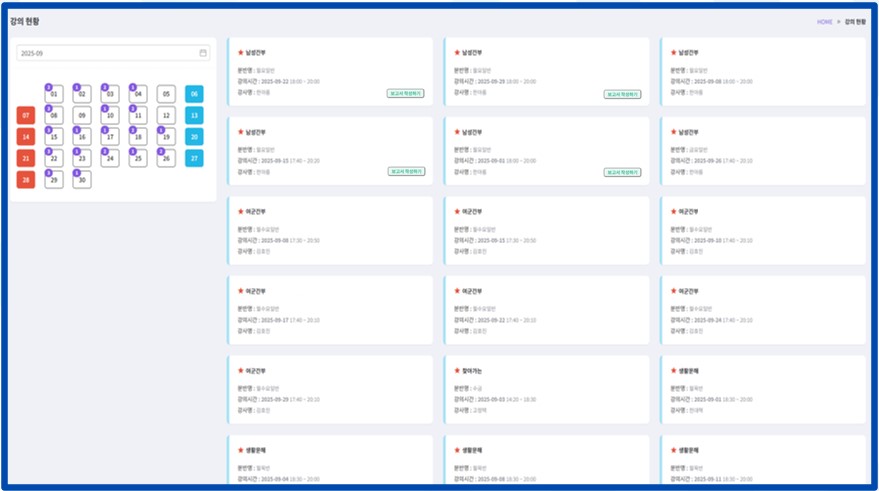Screen dimensions: 879x491
Task: Pick day 13 on the calendar
Action: (194, 115)
